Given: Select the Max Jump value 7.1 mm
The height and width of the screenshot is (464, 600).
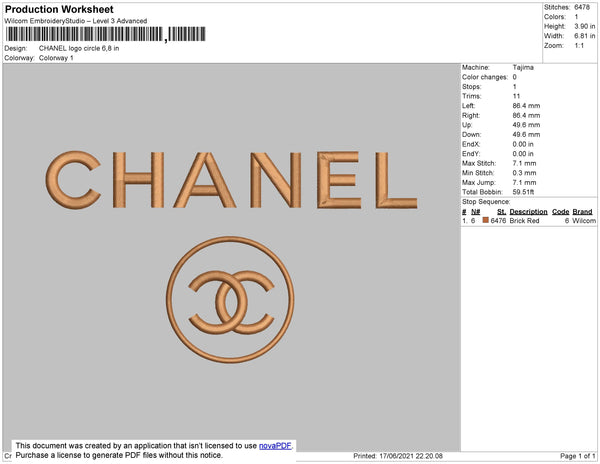Looking at the screenshot, I should [524, 182].
